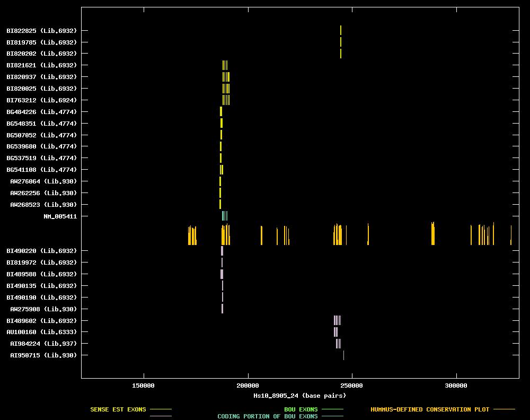The image size is (530, 420).
Task: Click the BI489602 lavender exon cluster
Action: [337, 320]
